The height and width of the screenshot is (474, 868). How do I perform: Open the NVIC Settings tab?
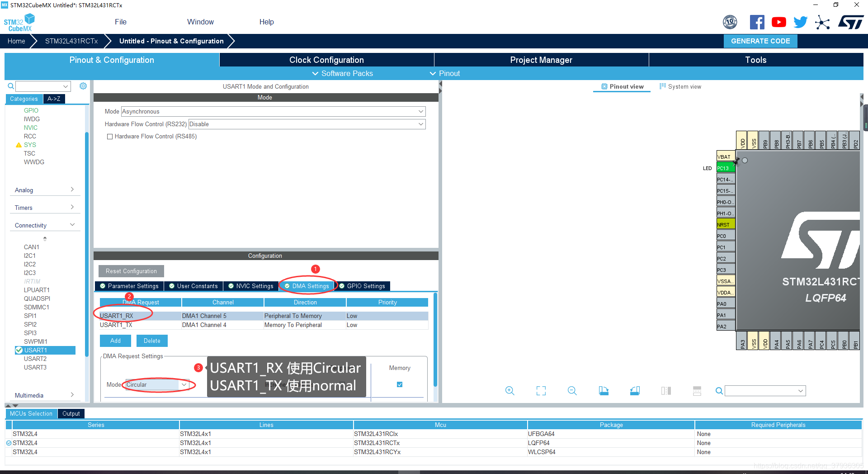(x=251, y=286)
